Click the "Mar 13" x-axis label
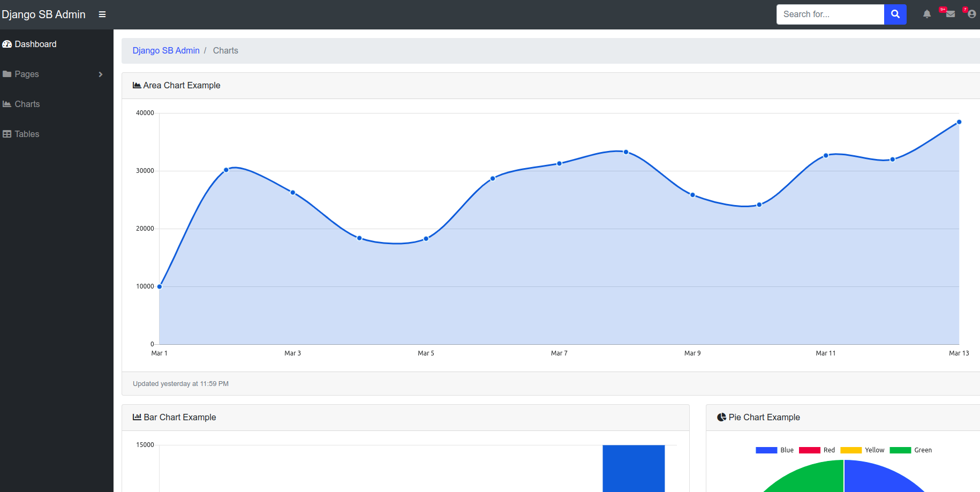The height and width of the screenshot is (492, 980). pos(959,353)
